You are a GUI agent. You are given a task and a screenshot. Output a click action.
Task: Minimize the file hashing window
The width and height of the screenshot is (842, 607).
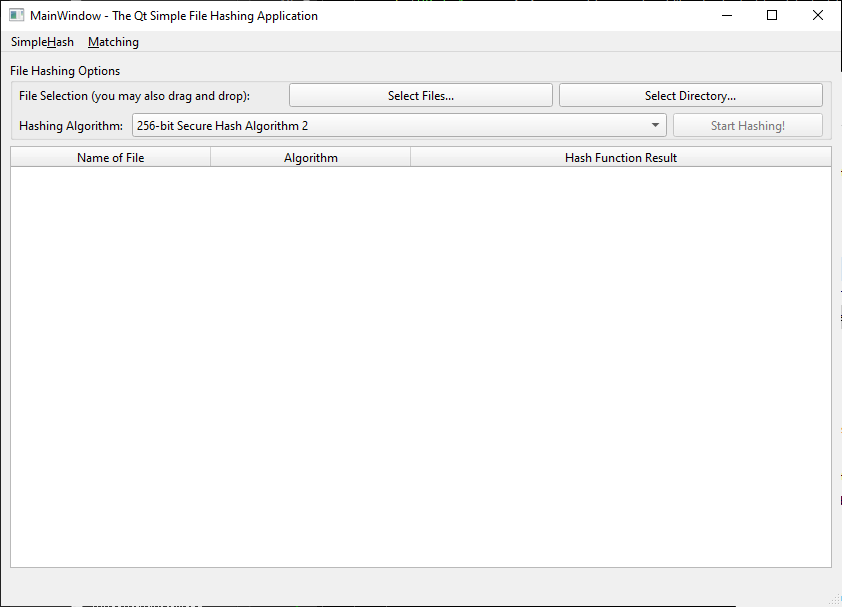coord(725,16)
